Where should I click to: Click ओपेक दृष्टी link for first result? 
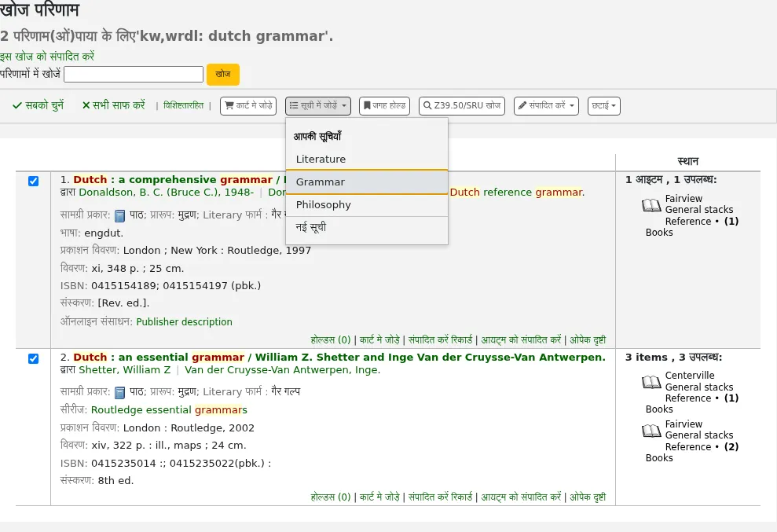click(588, 340)
